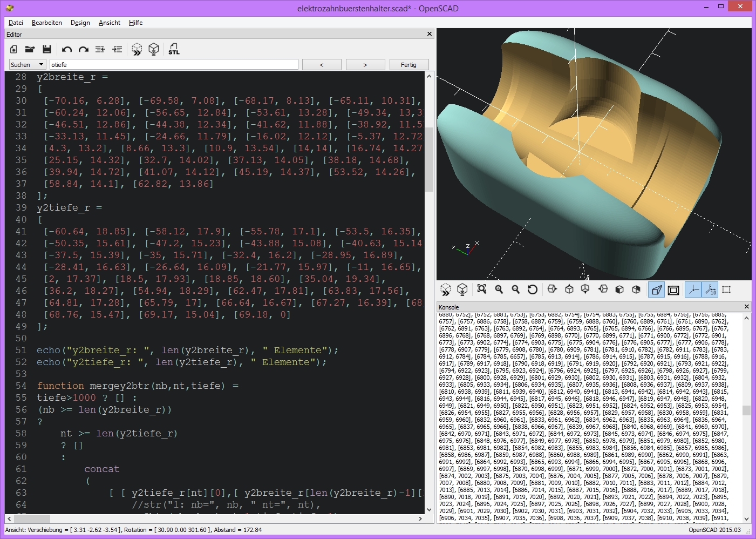Image resolution: width=756 pixels, height=539 pixels.
Task: Open the Ansicht menu
Action: pyautogui.click(x=110, y=23)
